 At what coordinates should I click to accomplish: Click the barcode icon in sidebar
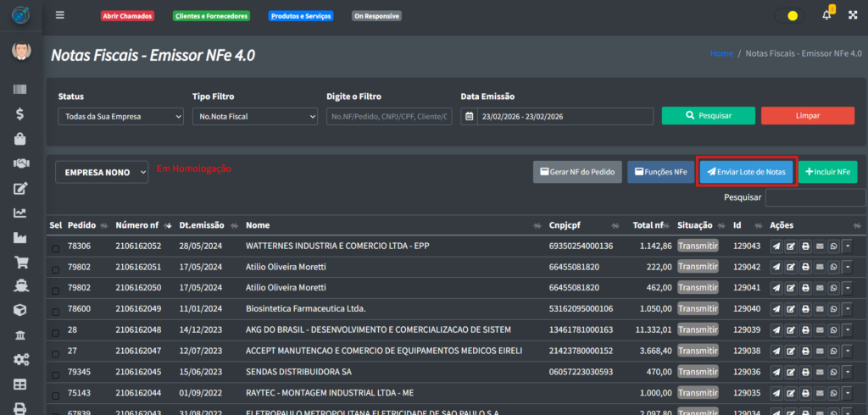coord(21,90)
